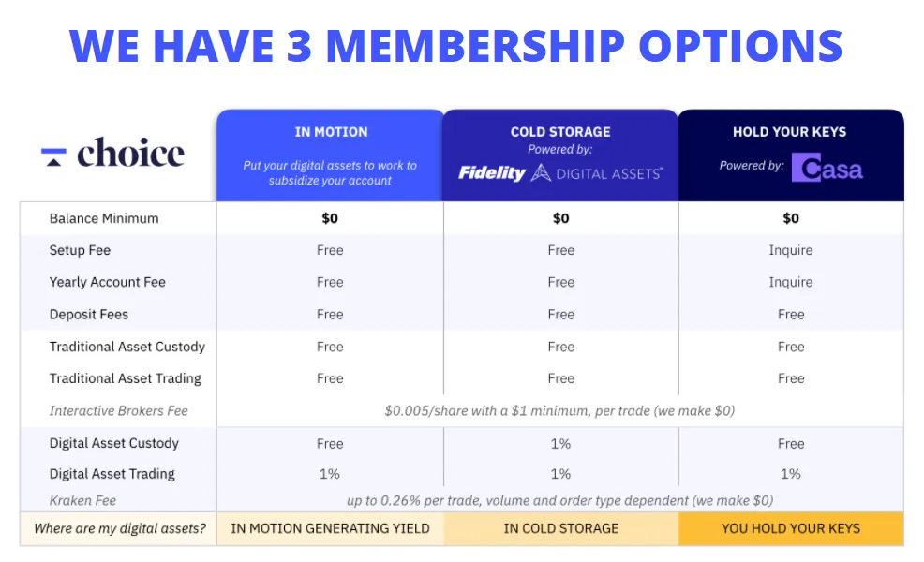This screenshot has width=924, height=562.
Task: Click Inquire for Hold Your Keys yearly fee
Action: pyautogui.click(x=790, y=282)
